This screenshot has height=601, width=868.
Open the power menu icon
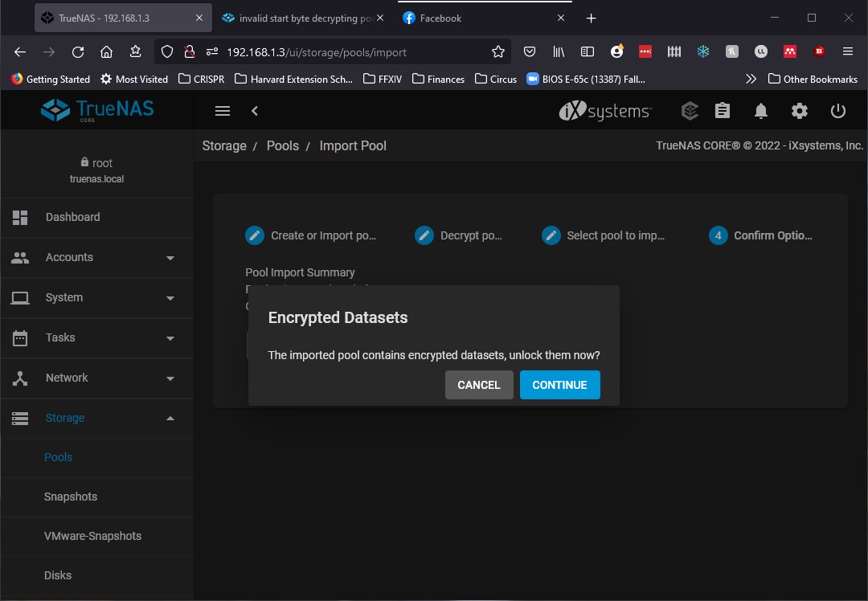838,111
